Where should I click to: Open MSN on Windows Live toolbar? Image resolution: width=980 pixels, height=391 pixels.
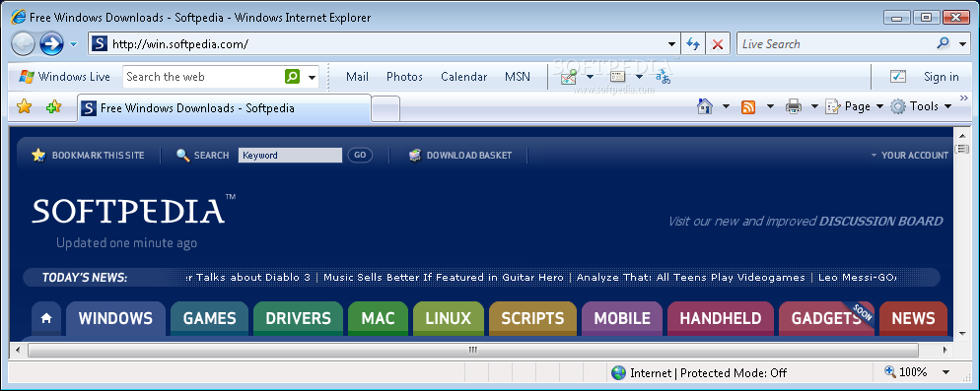click(x=518, y=77)
